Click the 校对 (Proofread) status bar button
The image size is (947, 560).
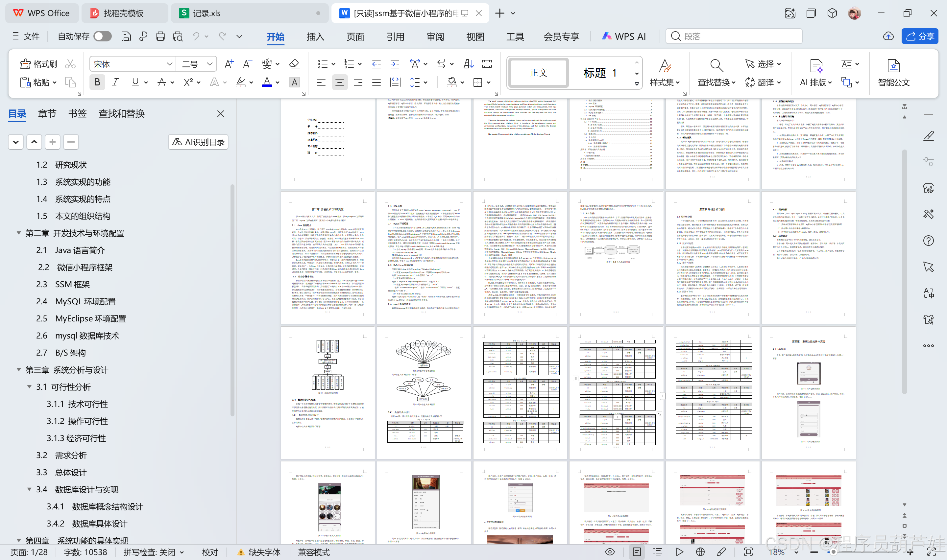pos(210,552)
